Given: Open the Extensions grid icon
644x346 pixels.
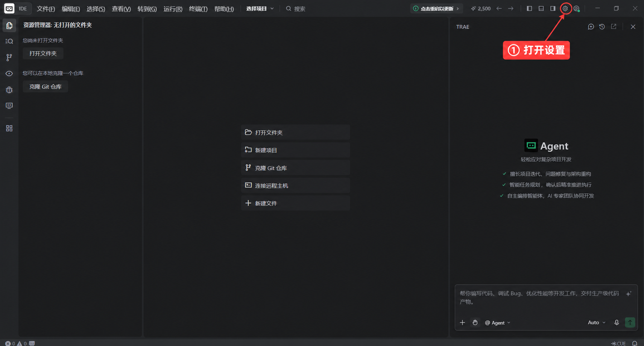Looking at the screenshot, I should click(9, 128).
